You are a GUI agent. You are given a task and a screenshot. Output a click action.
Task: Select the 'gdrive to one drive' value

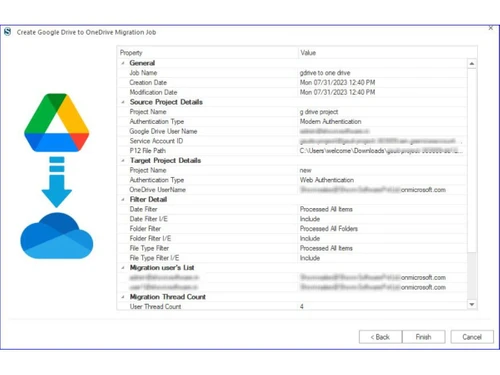click(325, 73)
